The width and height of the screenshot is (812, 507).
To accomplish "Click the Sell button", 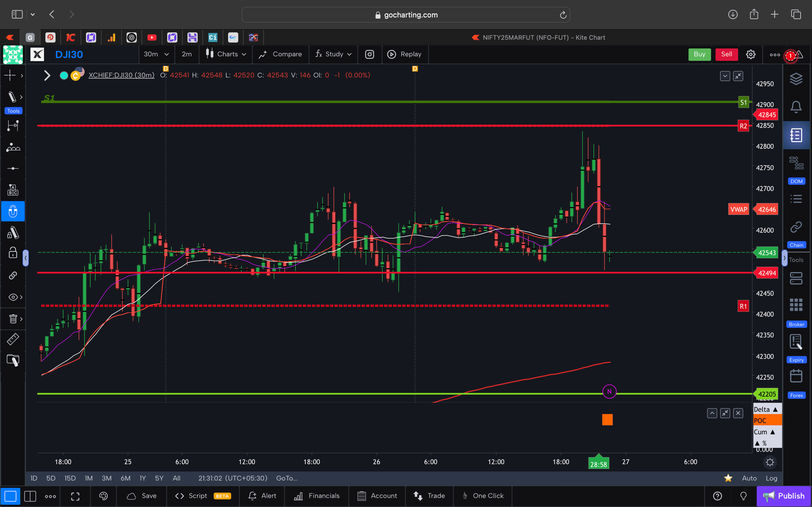I will tap(726, 54).
